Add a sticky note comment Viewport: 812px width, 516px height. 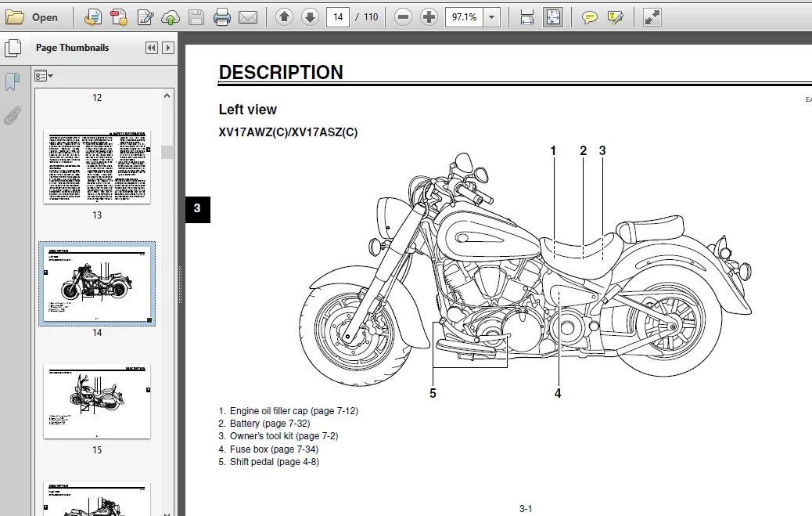pyautogui.click(x=589, y=17)
